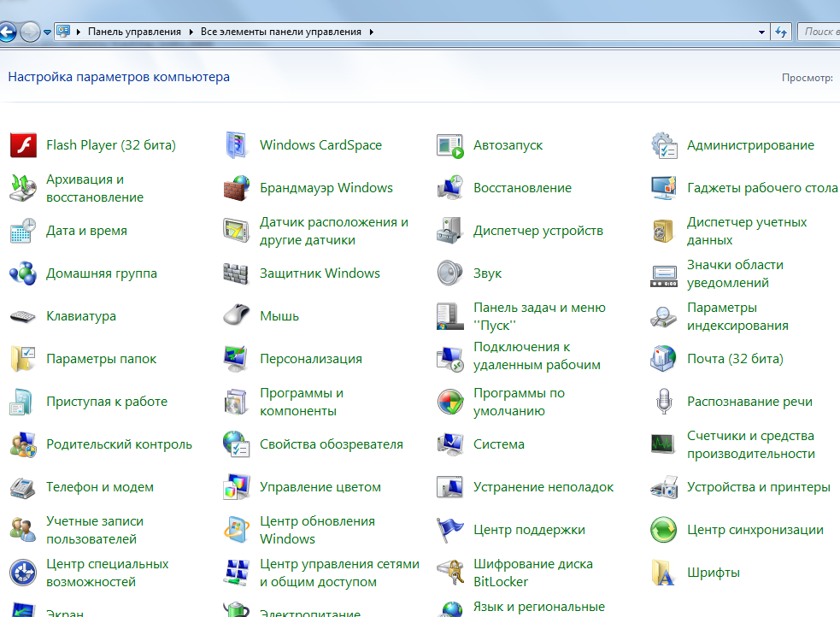Open the Учетные записи пользователей link
Viewport: 840px width, 617px height.
pyautogui.click(x=95, y=530)
